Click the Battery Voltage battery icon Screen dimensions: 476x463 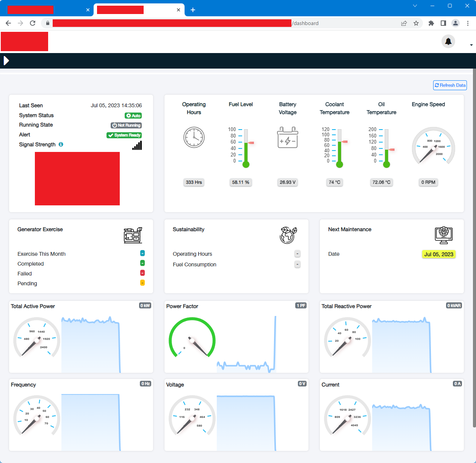pyautogui.click(x=288, y=138)
